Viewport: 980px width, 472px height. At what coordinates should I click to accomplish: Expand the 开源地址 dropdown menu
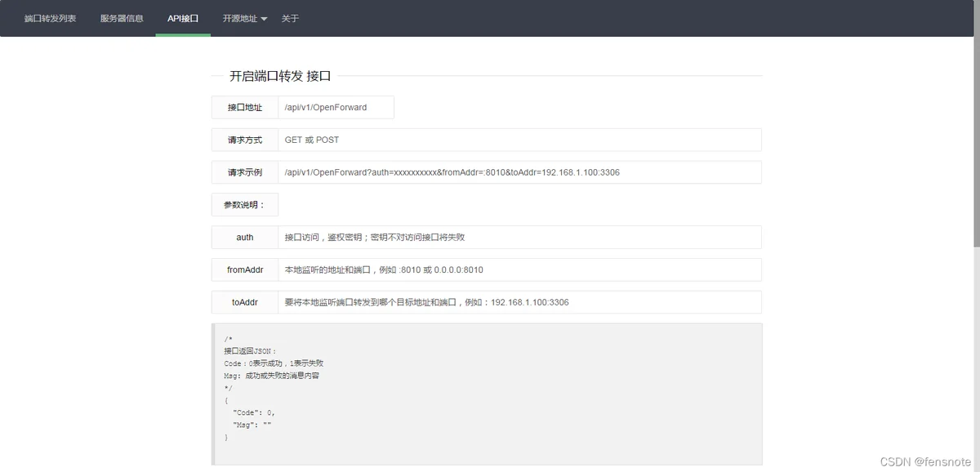(245, 18)
